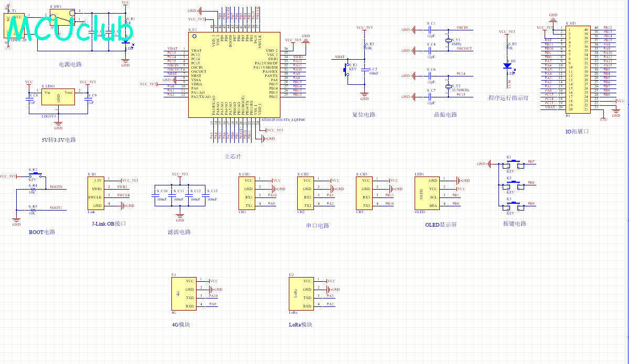The image size is (629, 364).
Task: Click the NRST net label in reset circuit
Action: [340, 57]
